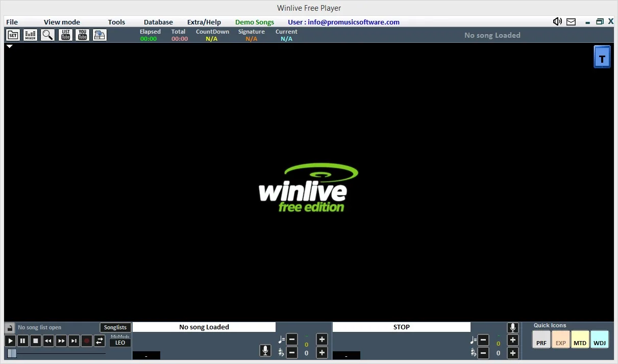This screenshot has width=618, height=364.
Task: Open the Tools menu
Action: [116, 22]
